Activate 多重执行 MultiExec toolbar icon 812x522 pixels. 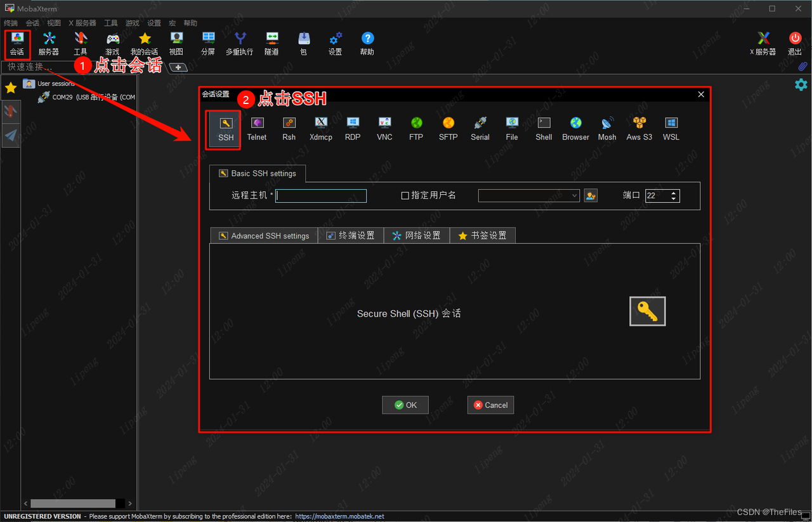[x=240, y=44]
